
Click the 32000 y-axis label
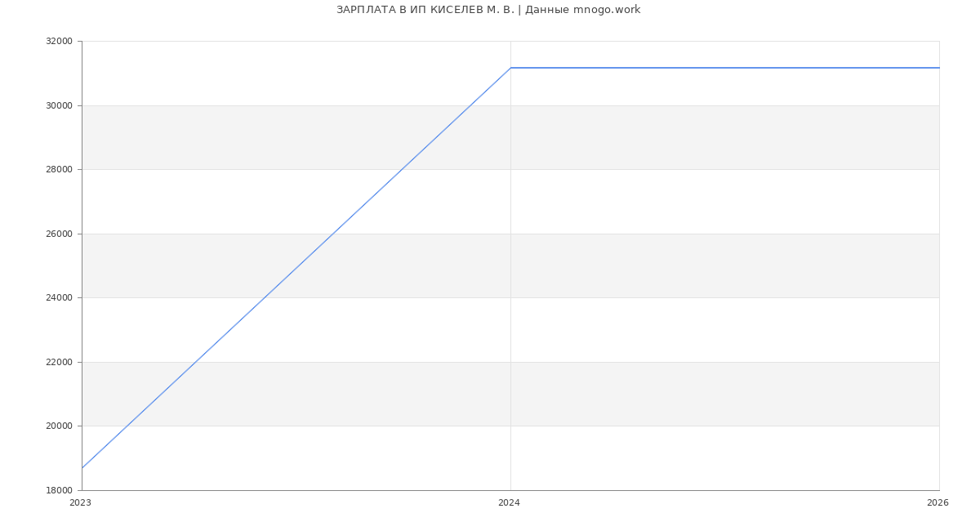(x=59, y=42)
